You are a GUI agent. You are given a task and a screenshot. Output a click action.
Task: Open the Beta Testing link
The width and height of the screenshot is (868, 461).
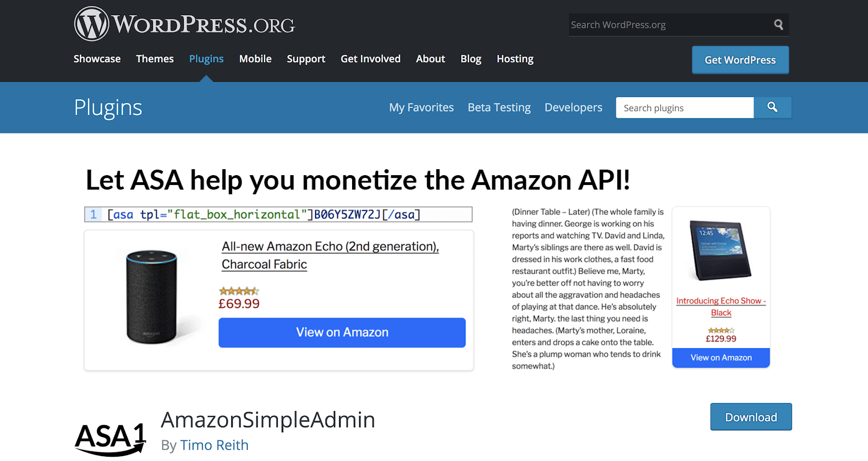[499, 107]
